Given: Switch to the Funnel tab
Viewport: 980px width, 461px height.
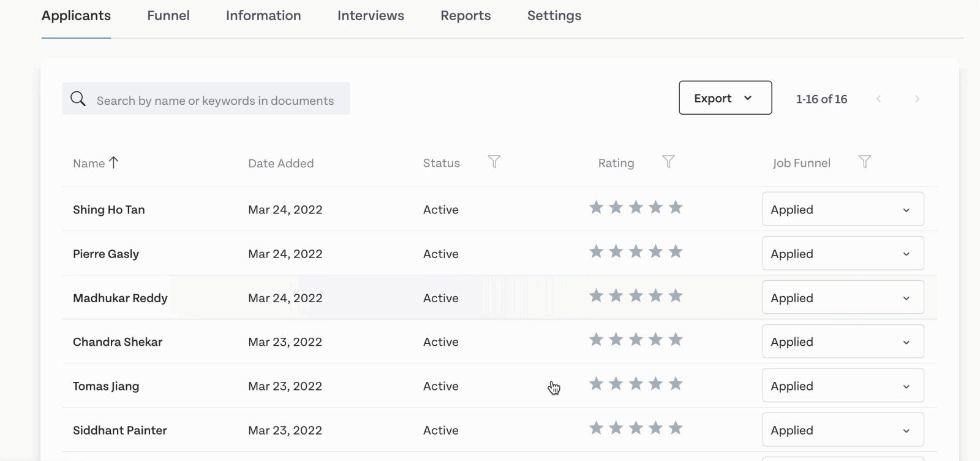Looking at the screenshot, I should [x=168, y=16].
